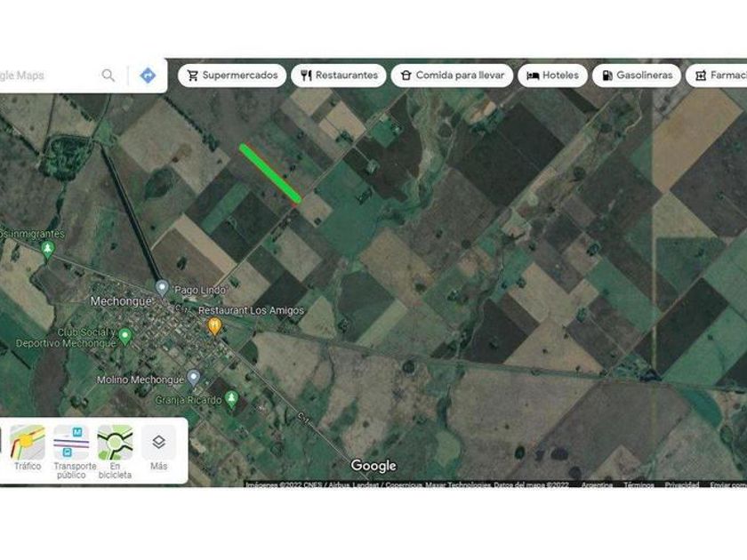
Task: Click the Los inmigrantes park pin
Action: click(47, 250)
